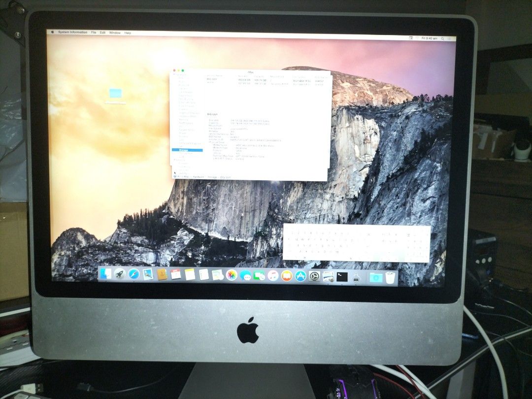
Task: Open the Help menu
Action: click(128, 33)
